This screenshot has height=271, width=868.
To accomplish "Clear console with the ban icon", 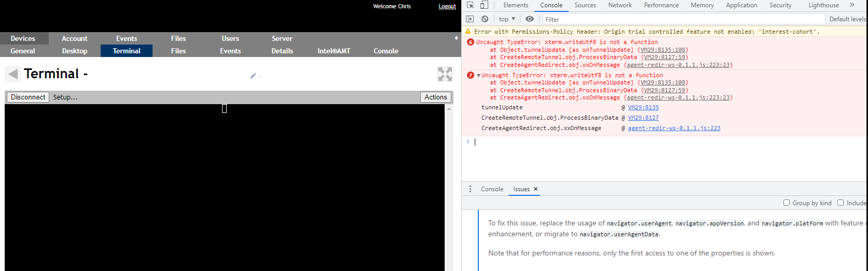I will tap(485, 19).
